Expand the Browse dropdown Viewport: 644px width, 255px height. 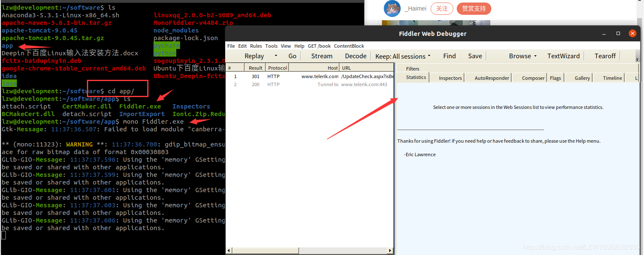(x=535, y=56)
